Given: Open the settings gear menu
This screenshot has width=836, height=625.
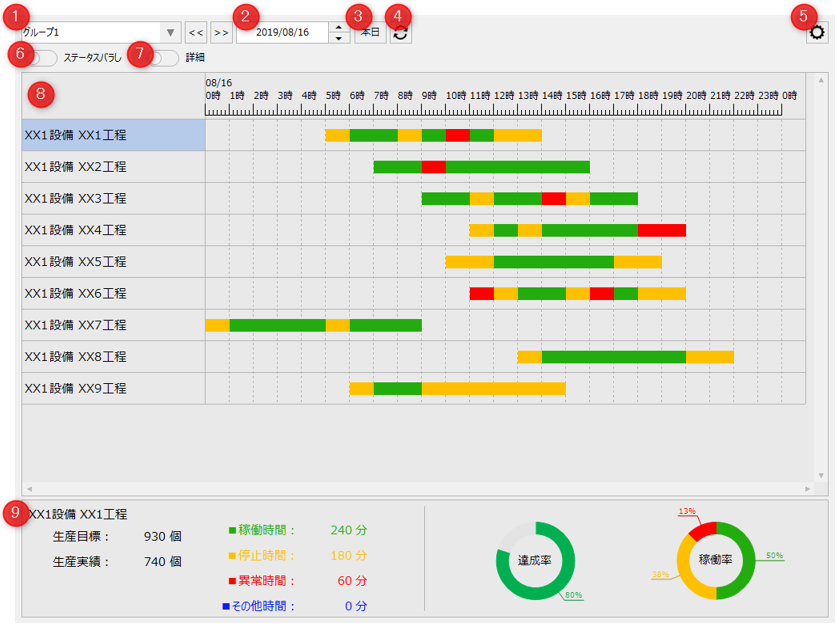Looking at the screenshot, I should (x=817, y=32).
